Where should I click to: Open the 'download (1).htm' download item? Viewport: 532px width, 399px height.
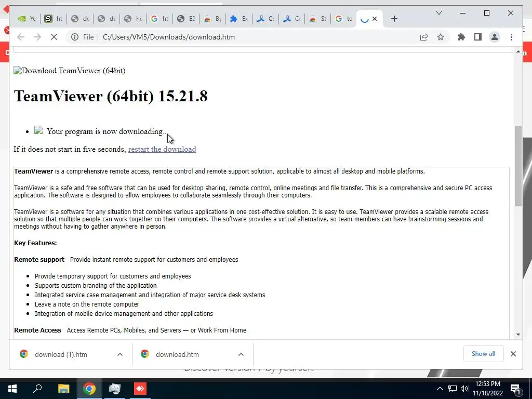tap(61, 354)
